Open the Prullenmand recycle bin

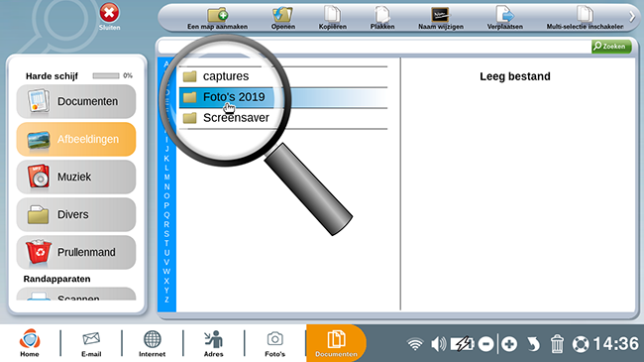[76, 252]
